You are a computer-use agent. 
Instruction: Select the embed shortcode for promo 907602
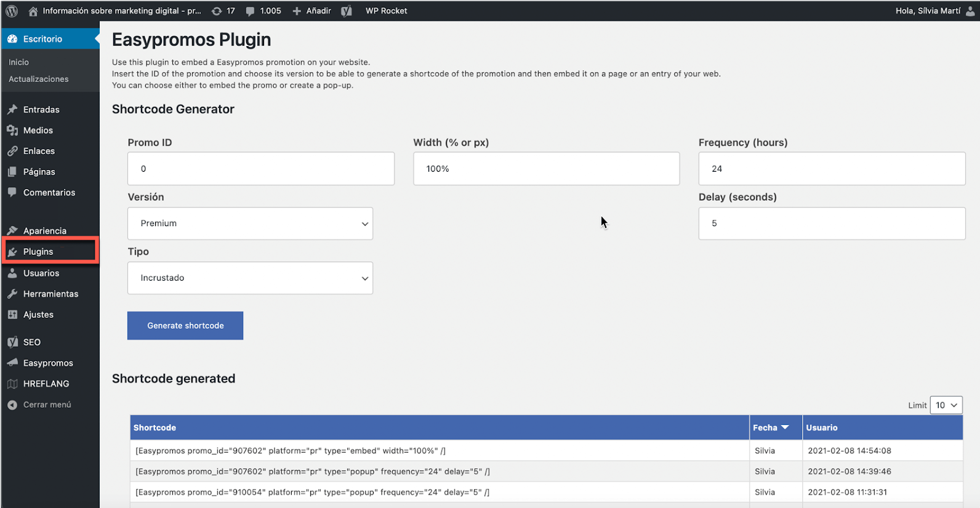(x=291, y=451)
